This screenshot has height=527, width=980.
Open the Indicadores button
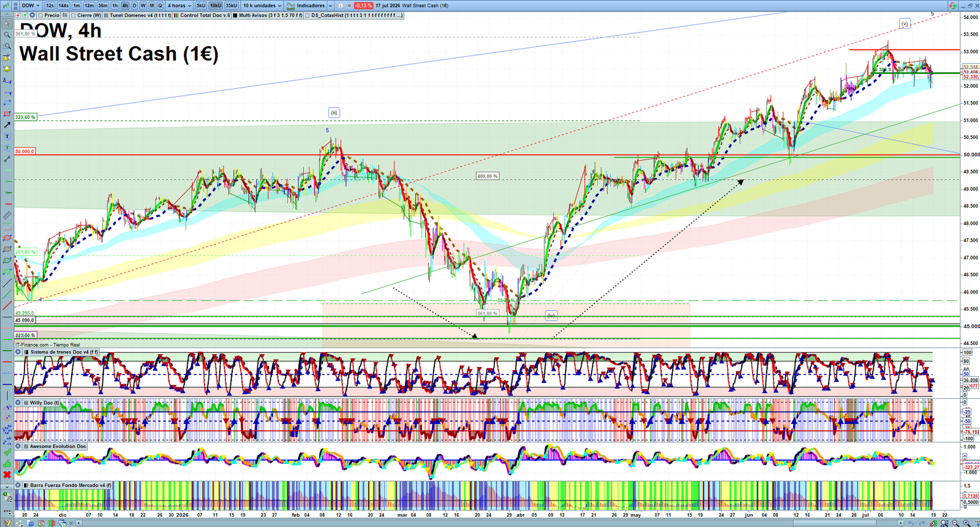click(305, 6)
